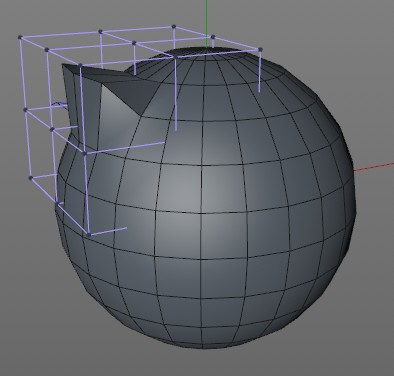Click the red X-axis line at right
Image resolution: width=394 pixels, height=376 pixels.
[373, 167]
